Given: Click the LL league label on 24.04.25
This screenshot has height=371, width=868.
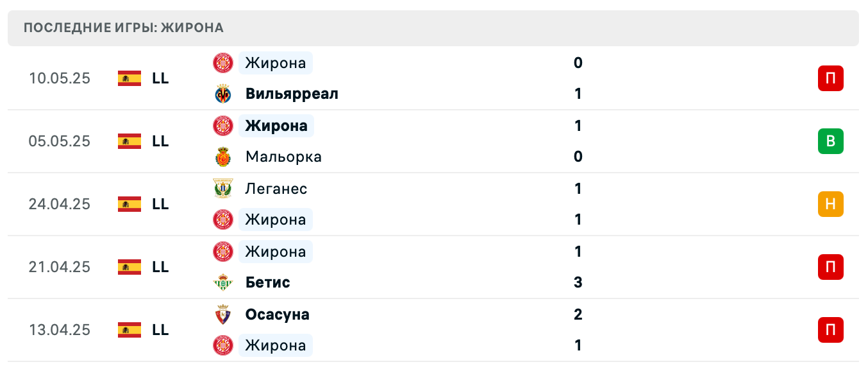Looking at the screenshot, I should click(x=160, y=204).
